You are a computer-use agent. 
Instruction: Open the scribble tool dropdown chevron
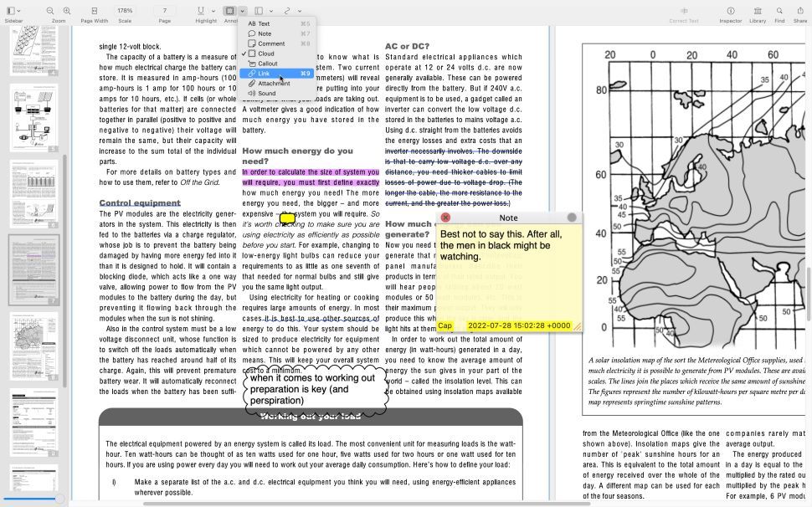(x=300, y=9)
